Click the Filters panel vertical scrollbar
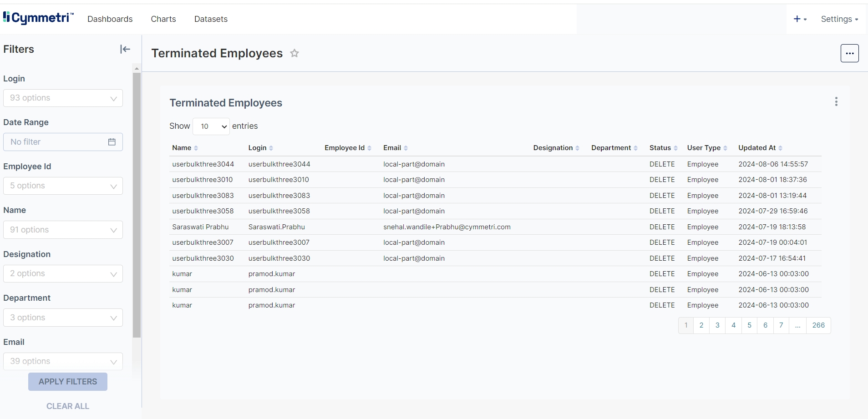 click(137, 205)
